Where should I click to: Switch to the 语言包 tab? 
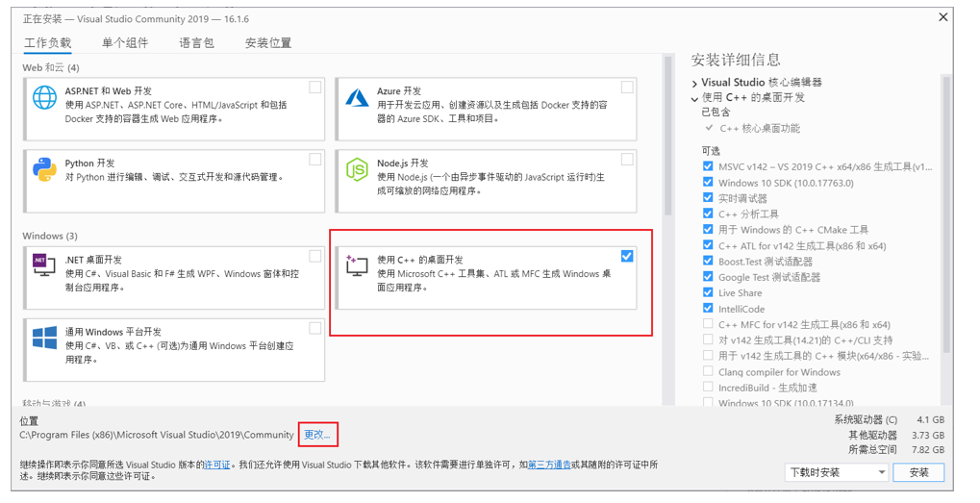(x=196, y=43)
